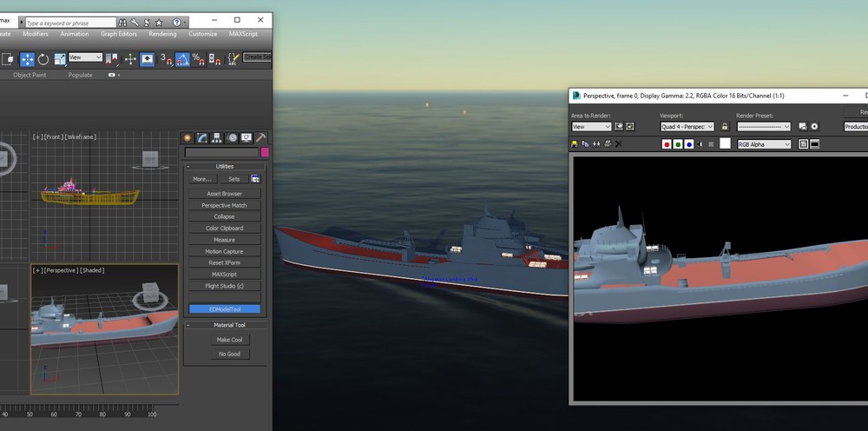Print the rendered image
Image resolution: width=868 pixels, height=431 pixels.
[607, 144]
